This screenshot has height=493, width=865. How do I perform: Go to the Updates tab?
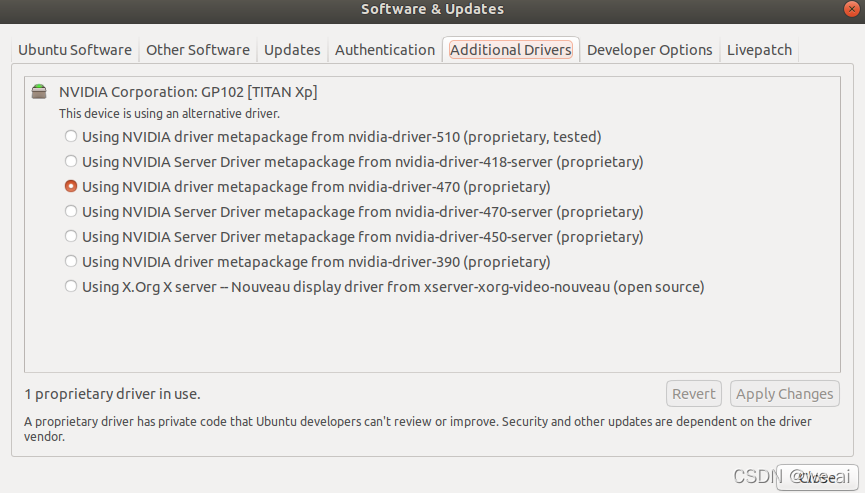pos(292,50)
